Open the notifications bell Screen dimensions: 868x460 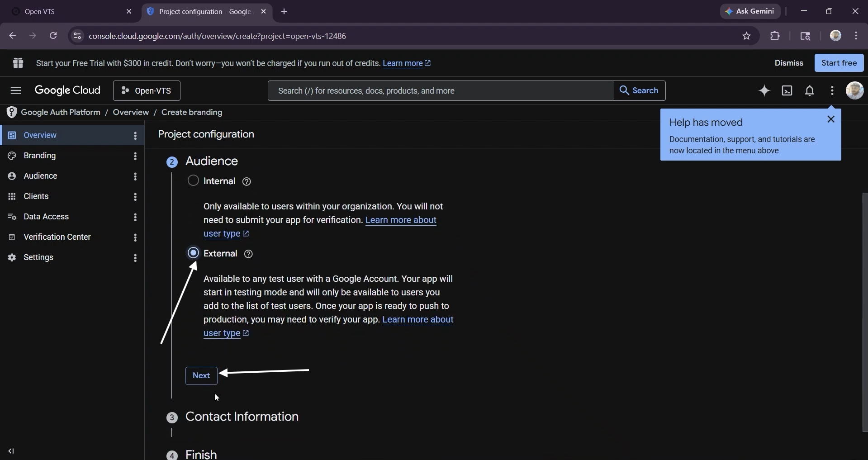[810, 91]
